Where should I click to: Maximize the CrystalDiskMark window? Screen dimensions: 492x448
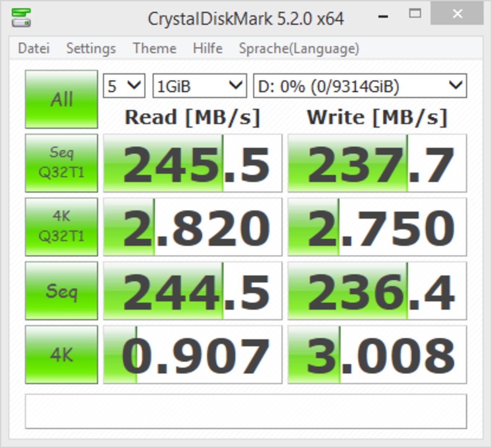415,14
